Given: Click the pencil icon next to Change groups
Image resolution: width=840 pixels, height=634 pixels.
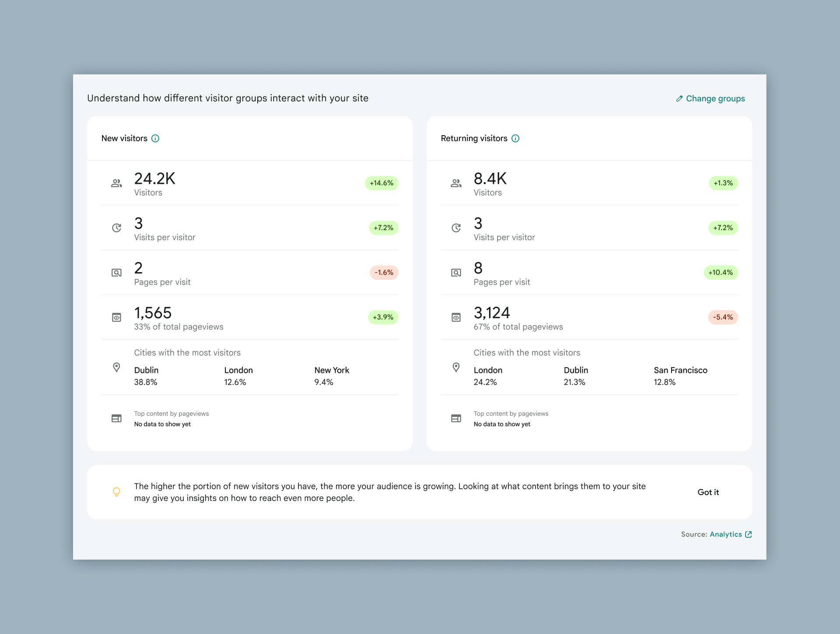Looking at the screenshot, I should (679, 98).
